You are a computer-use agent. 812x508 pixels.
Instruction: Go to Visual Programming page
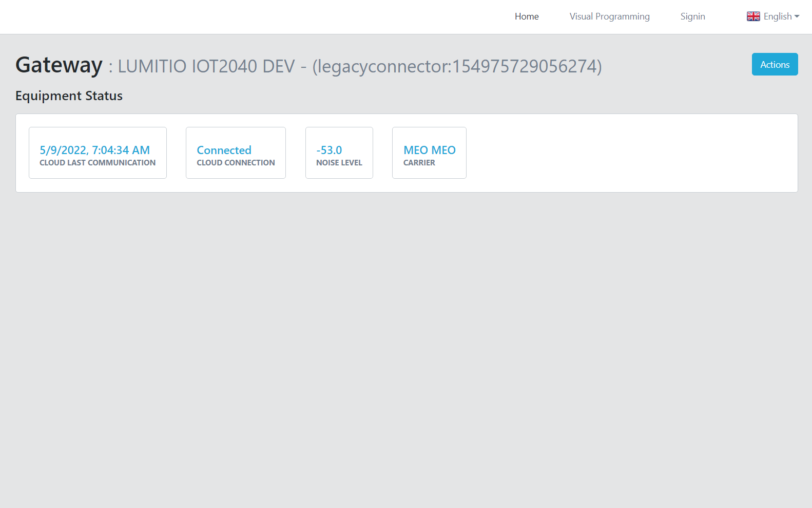[609, 16]
